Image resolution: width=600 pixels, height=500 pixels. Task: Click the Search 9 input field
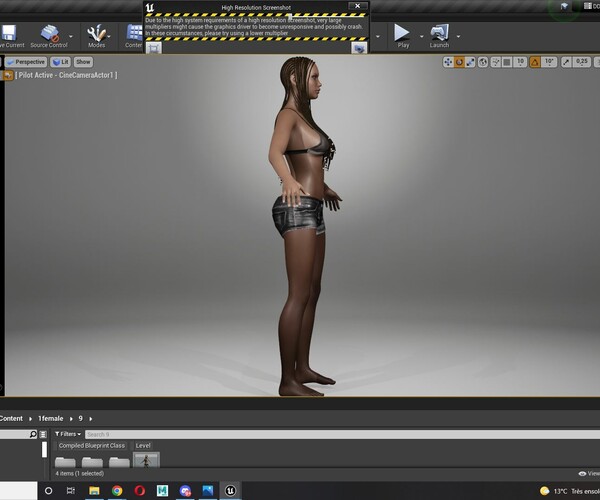pyautogui.click(x=342, y=434)
